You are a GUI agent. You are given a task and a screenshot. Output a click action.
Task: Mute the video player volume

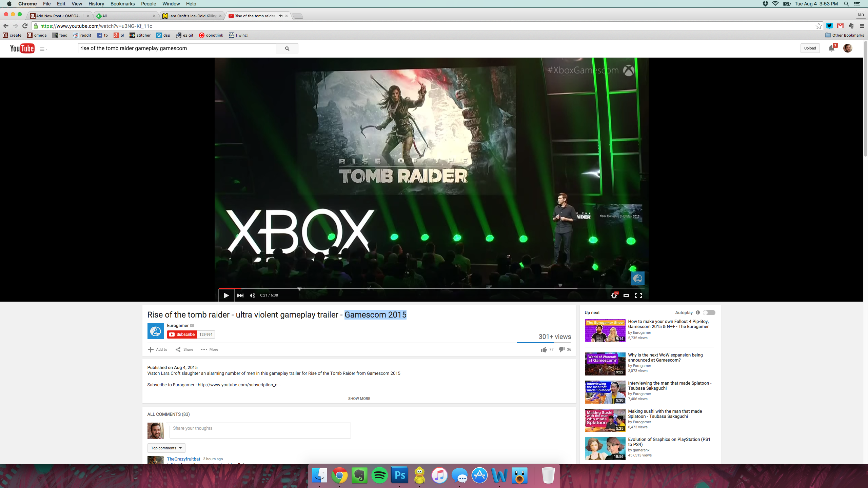(253, 295)
